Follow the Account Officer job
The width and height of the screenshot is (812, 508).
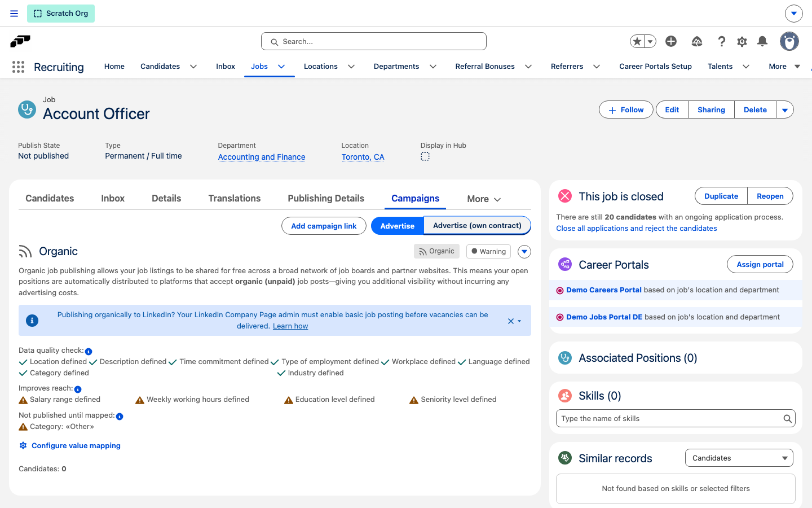click(626, 110)
